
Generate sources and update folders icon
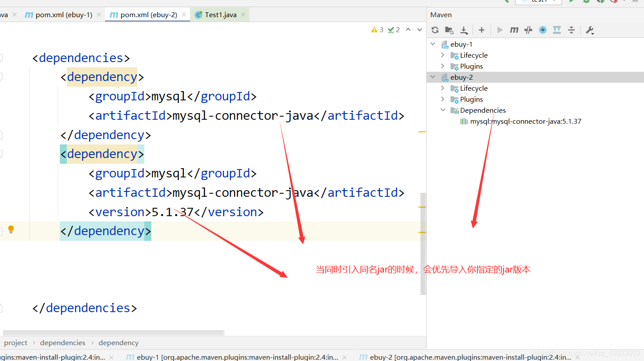pyautogui.click(x=449, y=30)
